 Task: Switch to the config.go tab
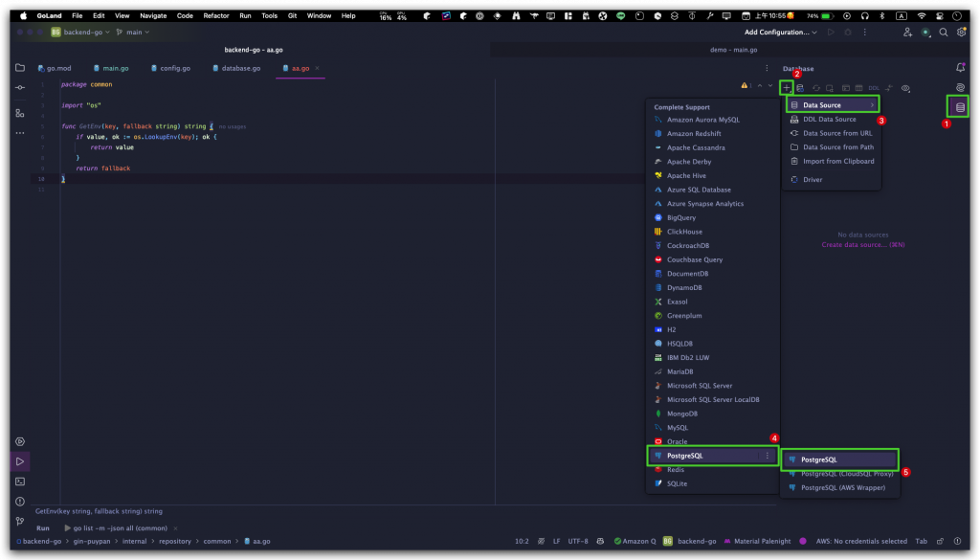point(170,68)
